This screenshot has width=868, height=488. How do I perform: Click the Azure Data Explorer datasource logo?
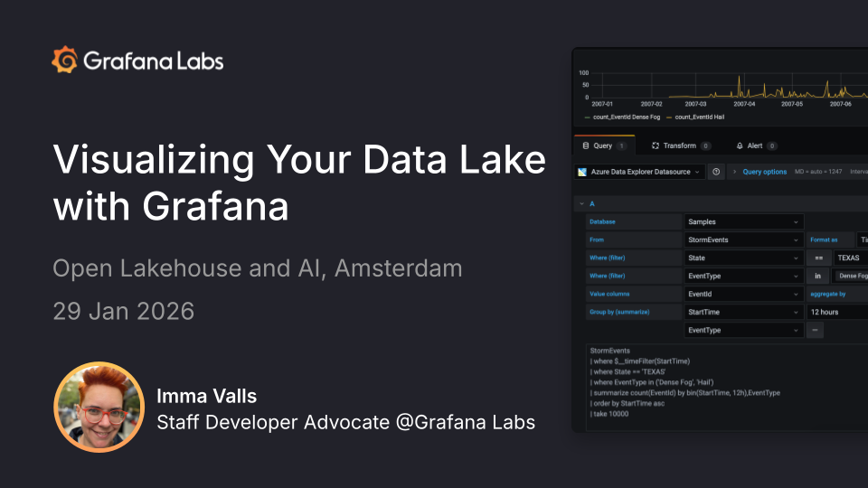click(583, 172)
